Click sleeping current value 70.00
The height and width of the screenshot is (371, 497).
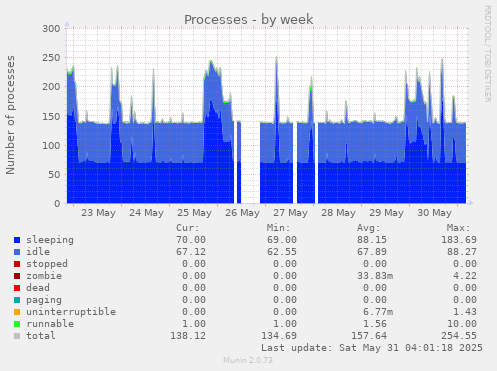(191, 240)
